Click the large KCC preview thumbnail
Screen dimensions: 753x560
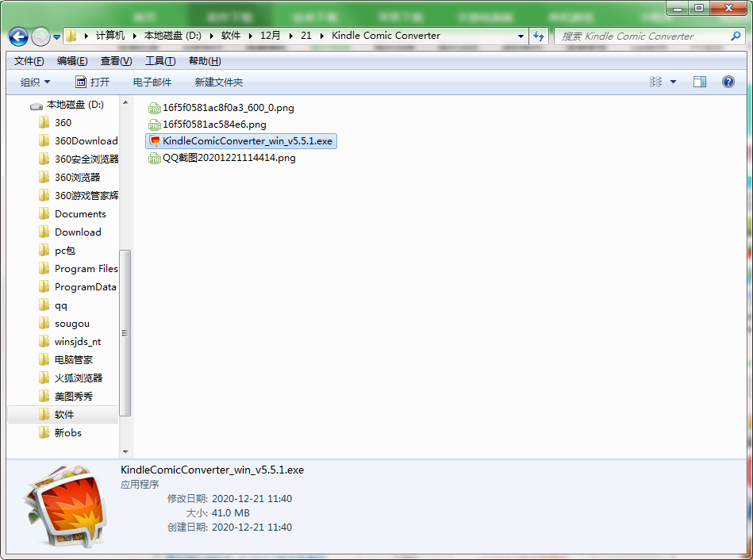click(65, 507)
